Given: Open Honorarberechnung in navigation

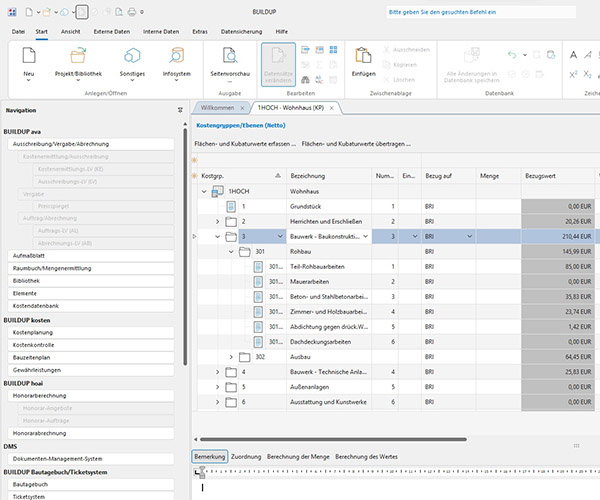Looking at the screenshot, I should (91, 396).
